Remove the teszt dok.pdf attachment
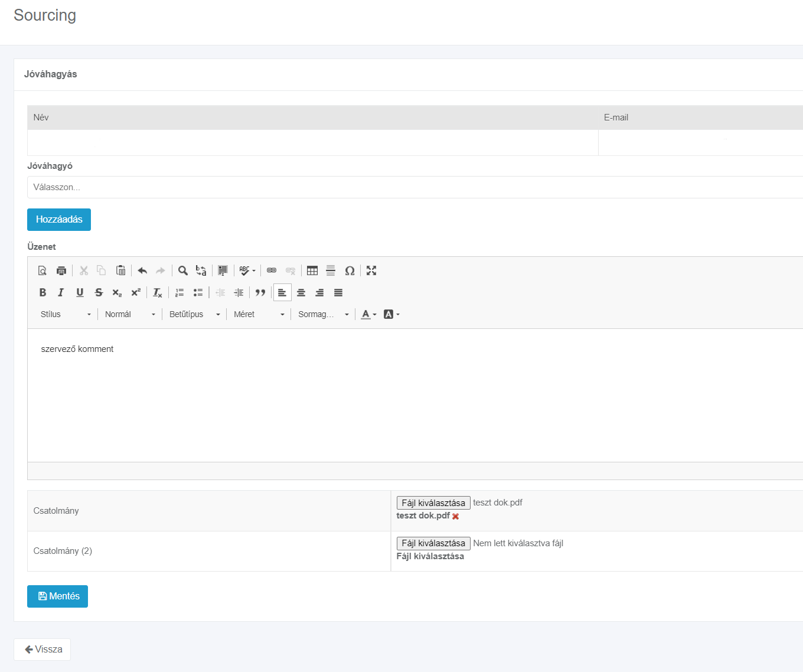The height and width of the screenshot is (672, 803). 456,516
